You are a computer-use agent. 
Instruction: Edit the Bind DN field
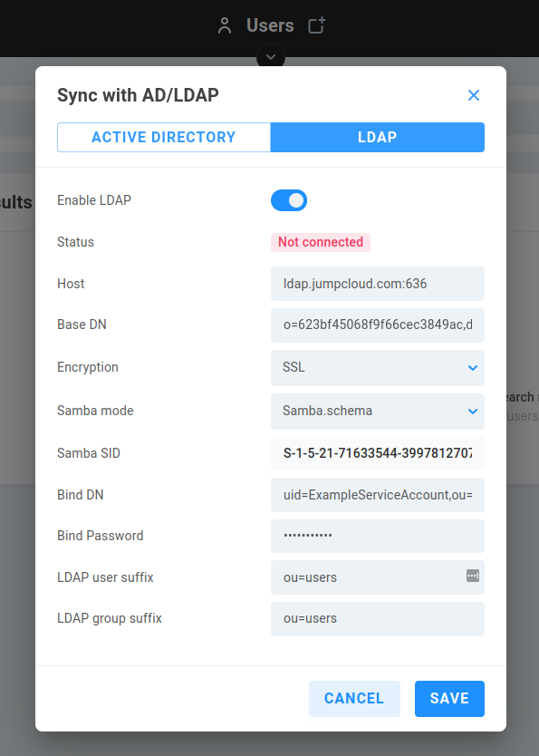378,495
